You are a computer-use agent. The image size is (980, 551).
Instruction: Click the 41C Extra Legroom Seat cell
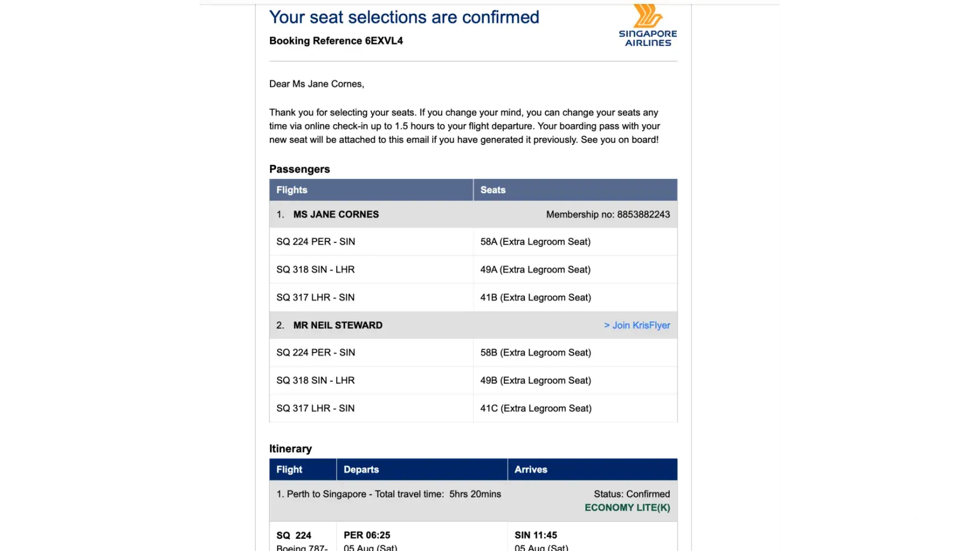535,408
